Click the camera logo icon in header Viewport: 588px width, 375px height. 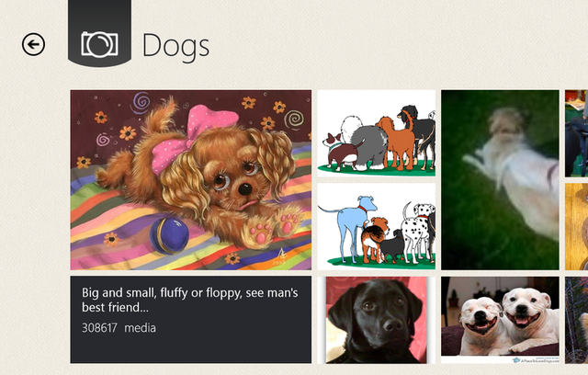99,45
